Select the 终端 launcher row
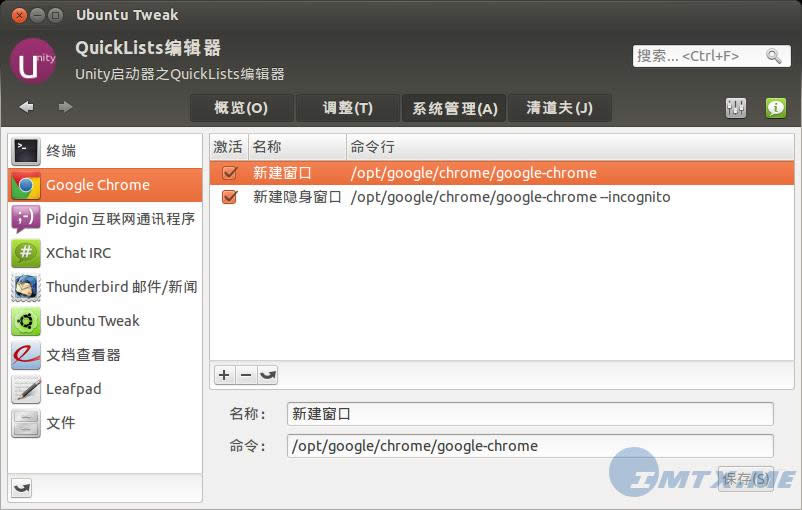Viewport: 802px width, 510px height. click(x=105, y=151)
